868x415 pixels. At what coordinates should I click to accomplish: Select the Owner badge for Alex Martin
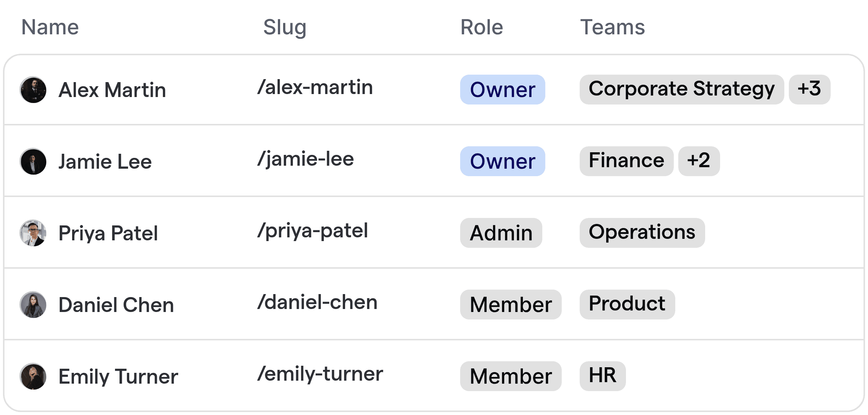click(502, 90)
